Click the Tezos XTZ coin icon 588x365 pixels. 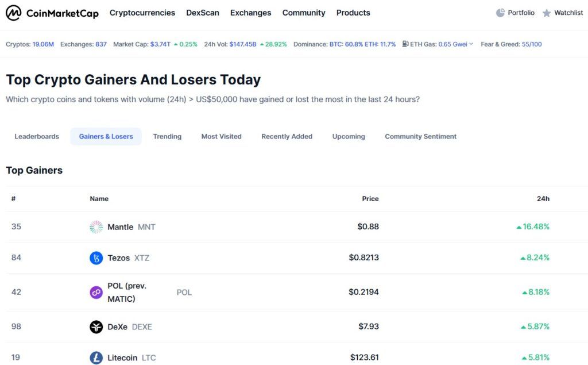point(96,258)
